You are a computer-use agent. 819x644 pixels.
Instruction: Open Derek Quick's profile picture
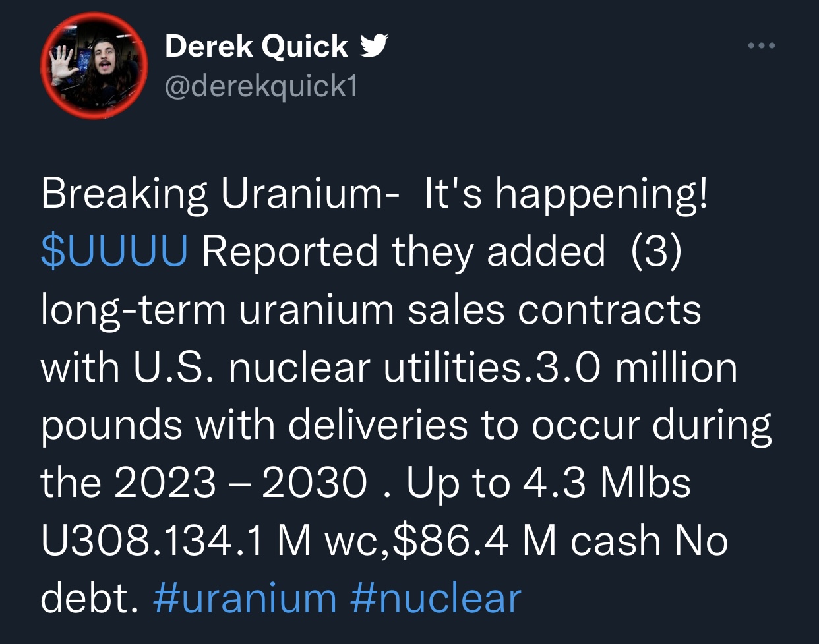coord(94,65)
